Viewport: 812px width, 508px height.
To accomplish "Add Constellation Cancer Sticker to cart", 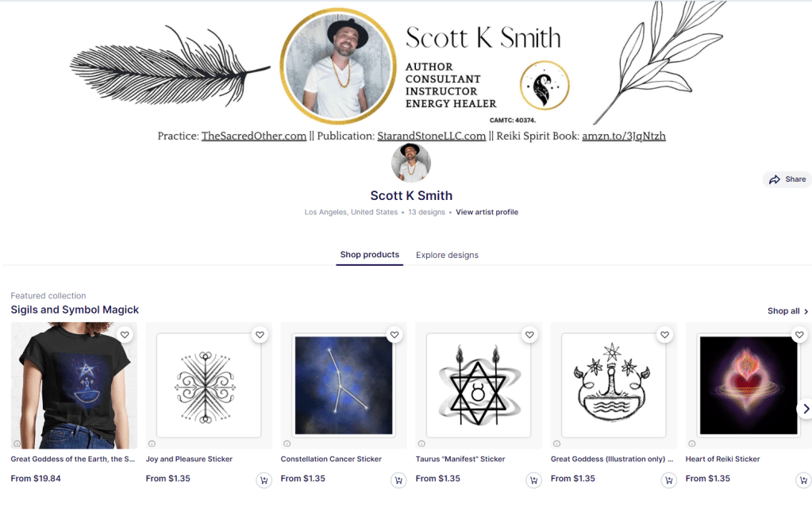I will 398,480.
